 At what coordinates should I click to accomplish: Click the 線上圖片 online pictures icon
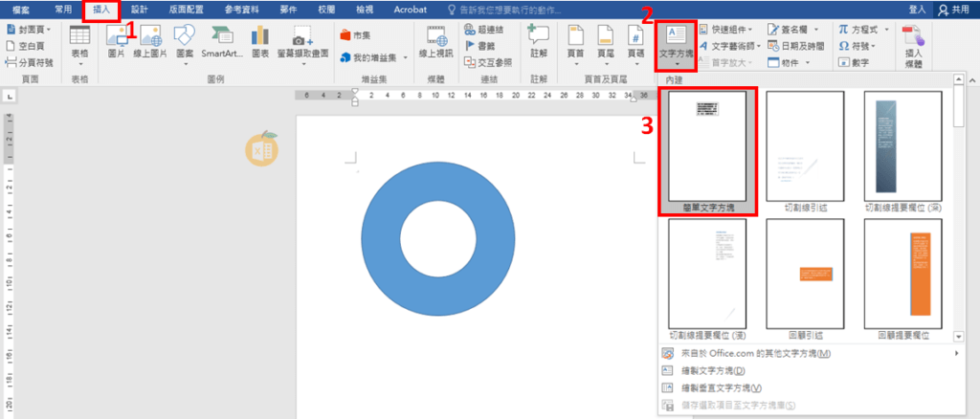pyautogui.click(x=149, y=41)
